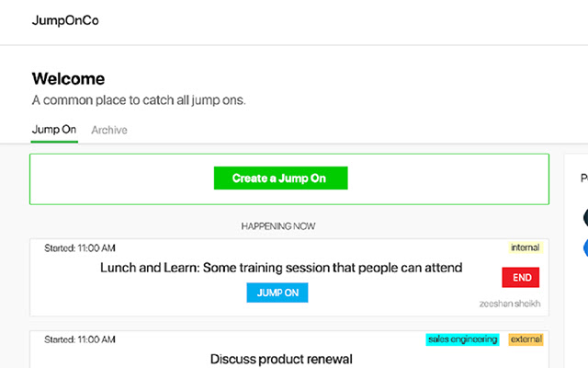
Task: Click the Discuss product renewal start time
Action: (79, 339)
